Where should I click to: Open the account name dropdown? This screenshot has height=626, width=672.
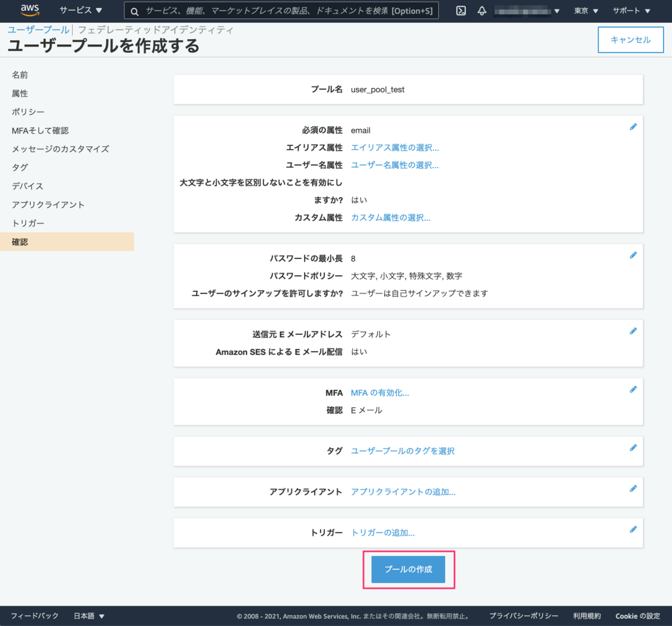click(x=527, y=11)
